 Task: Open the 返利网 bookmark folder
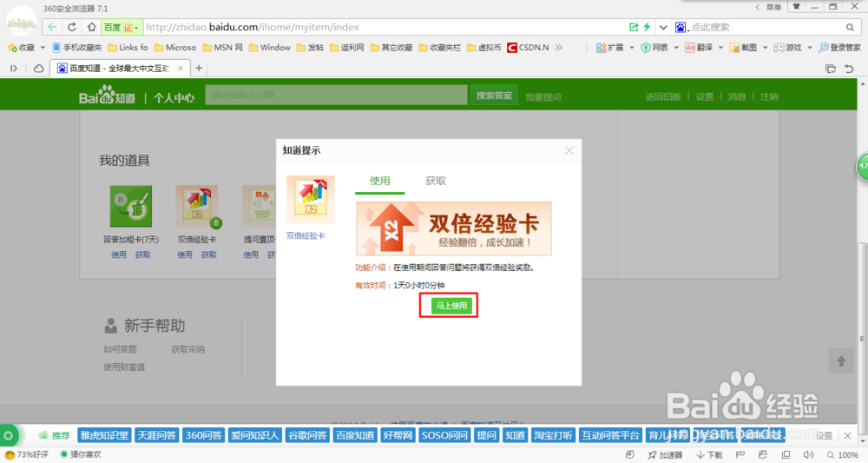[346, 48]
